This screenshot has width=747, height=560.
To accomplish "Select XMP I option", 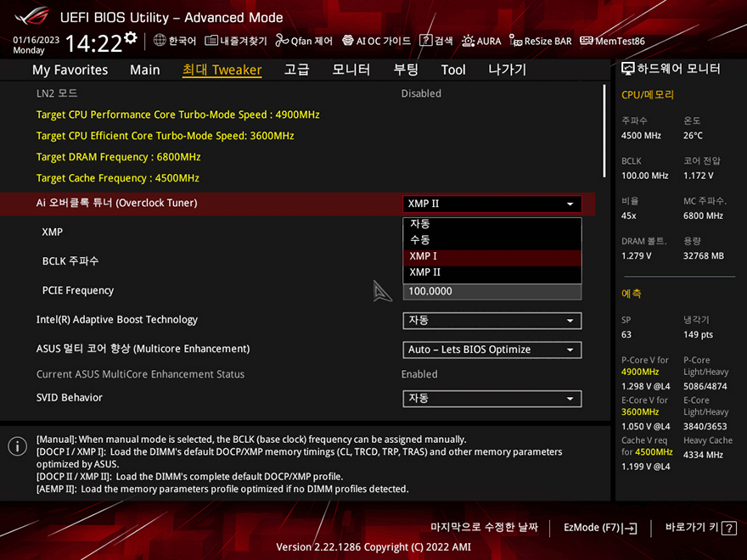I will point(491,256).
